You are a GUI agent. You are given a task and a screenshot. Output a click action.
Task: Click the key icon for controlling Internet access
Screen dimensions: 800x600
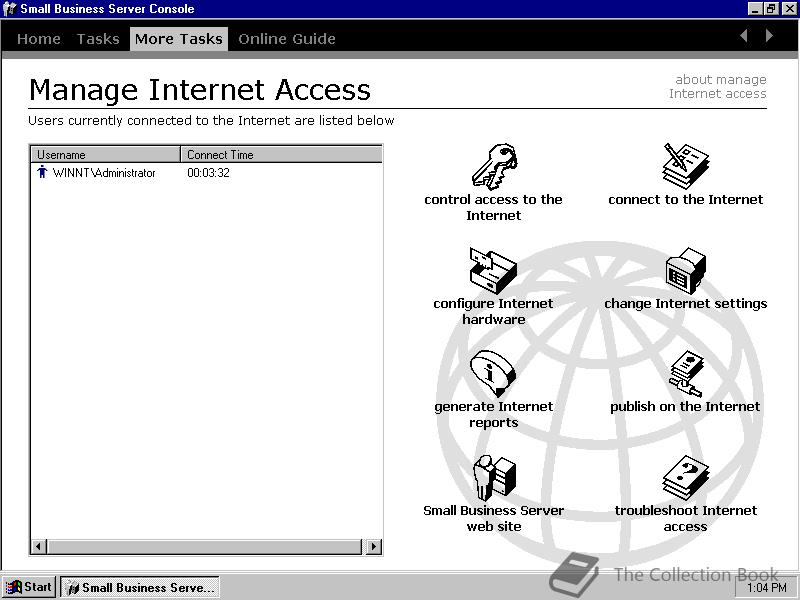point(493,166)
